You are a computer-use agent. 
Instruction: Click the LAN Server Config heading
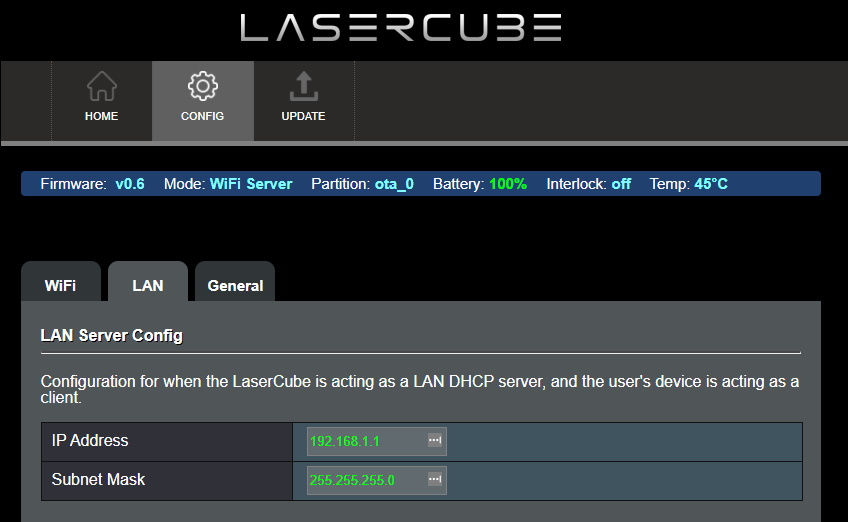(111, 335)
